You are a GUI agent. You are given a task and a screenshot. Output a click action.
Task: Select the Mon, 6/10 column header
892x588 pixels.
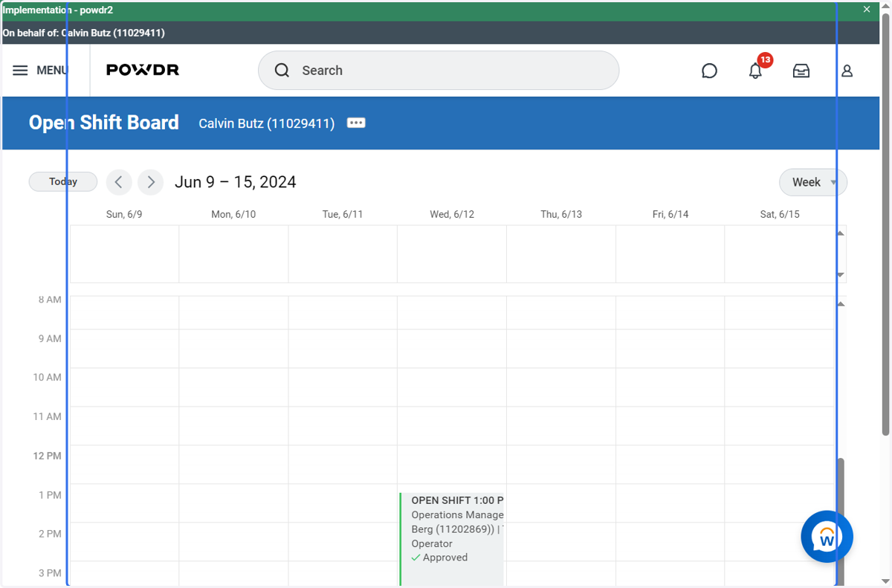[233, 214]
